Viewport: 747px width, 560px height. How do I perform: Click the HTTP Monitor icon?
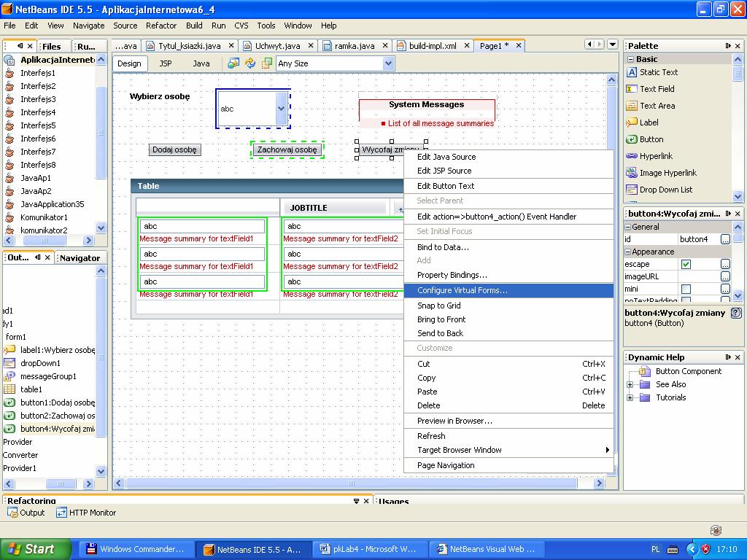(x=61, y=513)
